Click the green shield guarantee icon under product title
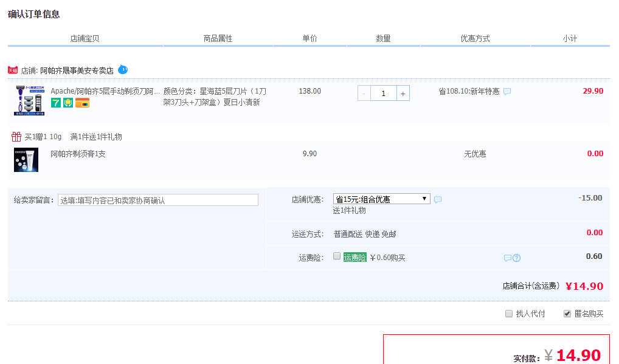 [68, 103]
